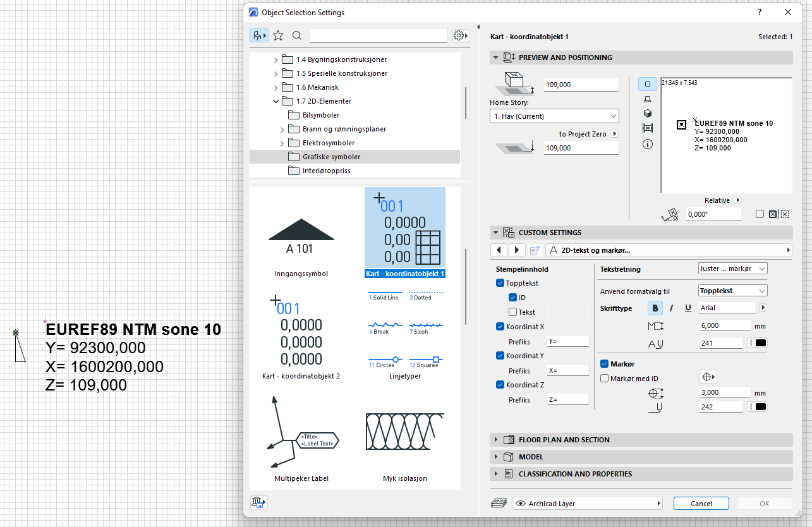Toggle Underline font style button
This screenshot has width=812, height=527.
(688, 308)
